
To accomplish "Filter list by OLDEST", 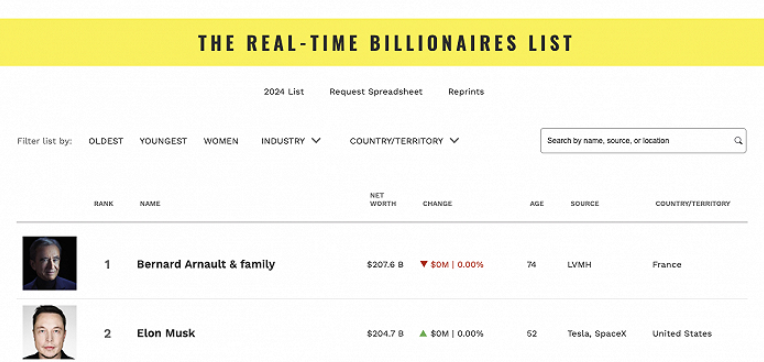I will pos(106,141).
